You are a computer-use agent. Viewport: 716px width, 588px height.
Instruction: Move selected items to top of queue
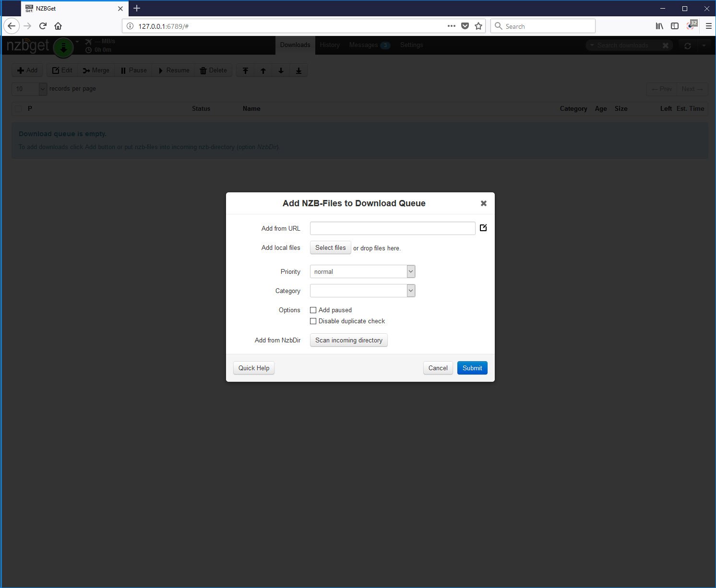click(x=245, y=71)
